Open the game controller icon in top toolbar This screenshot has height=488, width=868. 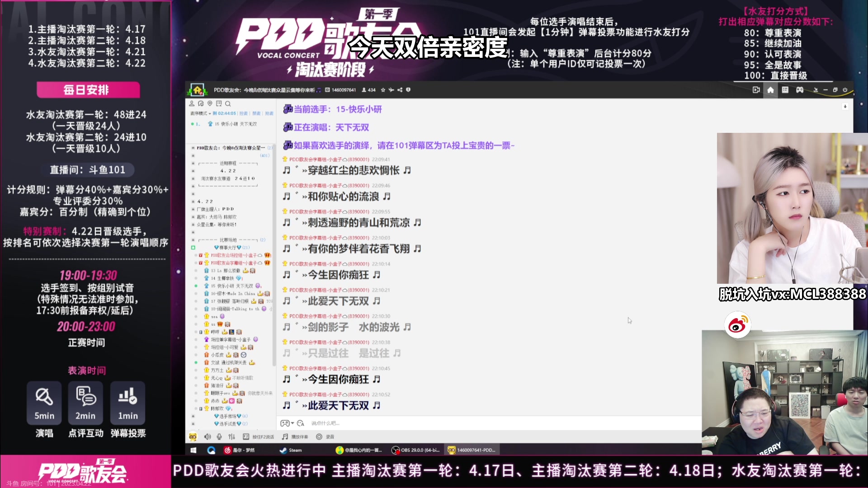pos(800,90)
